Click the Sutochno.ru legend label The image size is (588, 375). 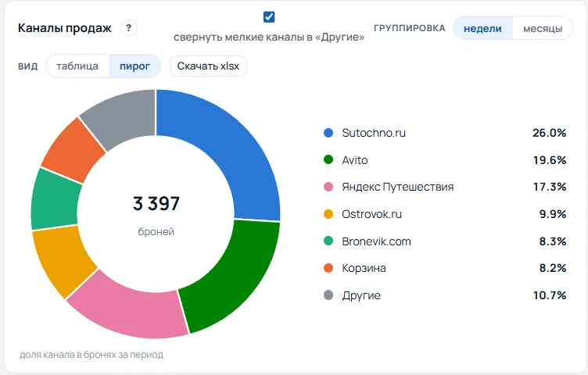[x=374, y=133]
